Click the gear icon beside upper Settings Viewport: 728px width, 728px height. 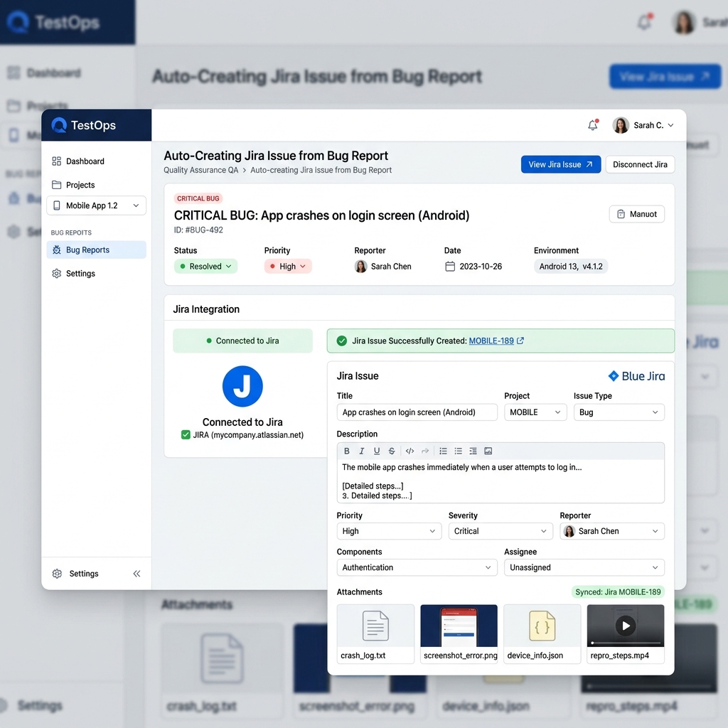click(57, 274)
